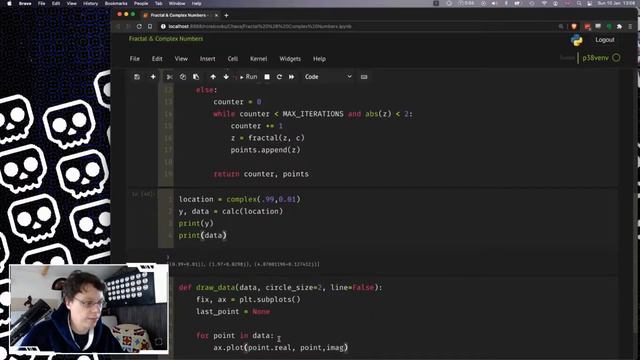This screenshot has height=360, width=640.
Task: Click the Wi-Fi icon in menu bar
Action: coord(544,3)
